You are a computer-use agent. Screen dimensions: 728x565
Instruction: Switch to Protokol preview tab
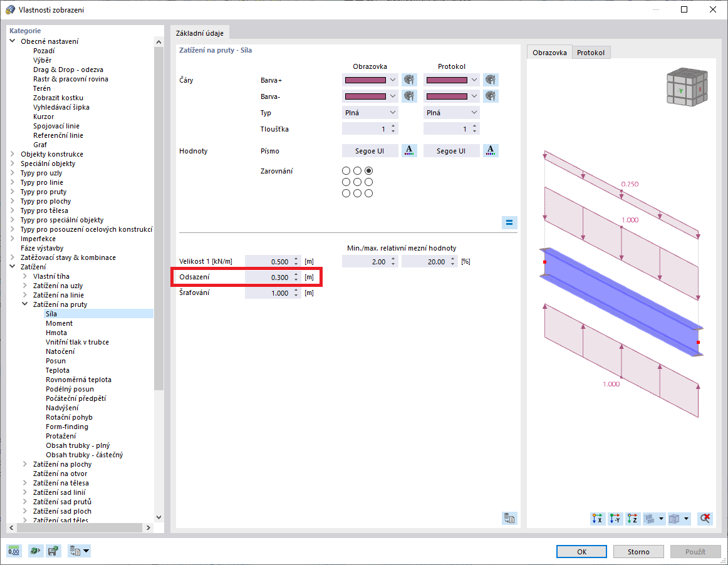(591, 53)
